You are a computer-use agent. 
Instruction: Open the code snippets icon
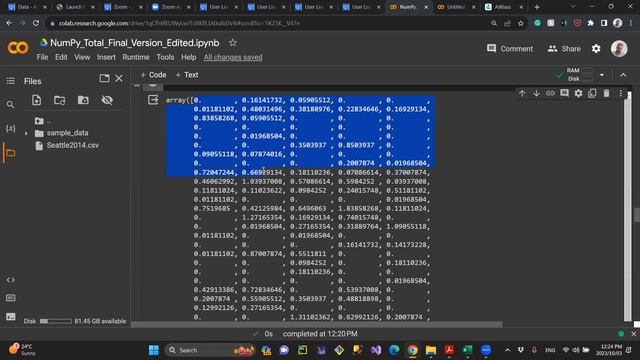(11, 280)
